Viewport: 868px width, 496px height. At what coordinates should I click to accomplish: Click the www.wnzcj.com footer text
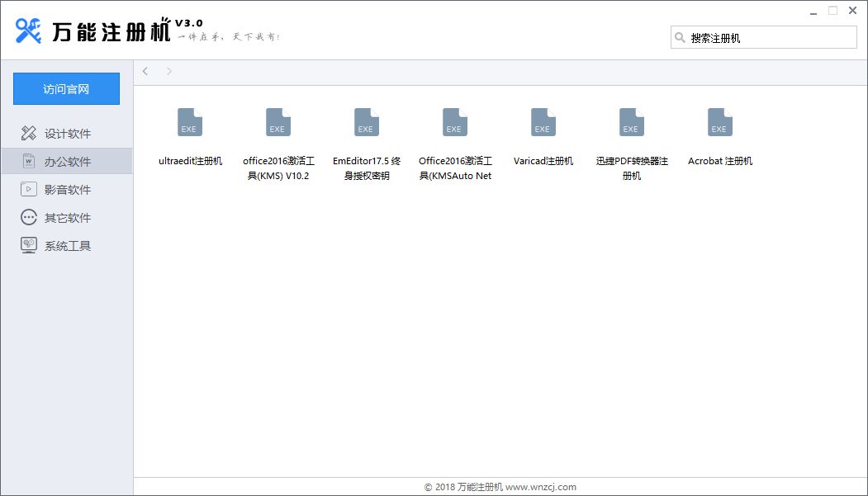point(541,487)
